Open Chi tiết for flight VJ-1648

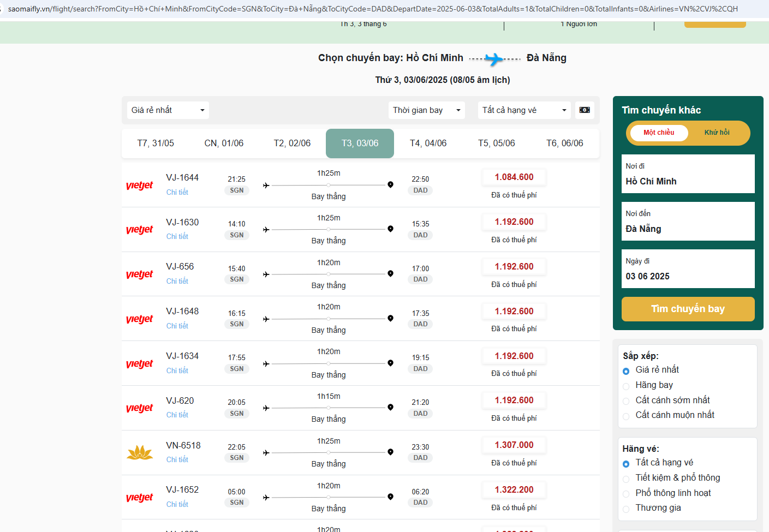(x=177, y=326)
